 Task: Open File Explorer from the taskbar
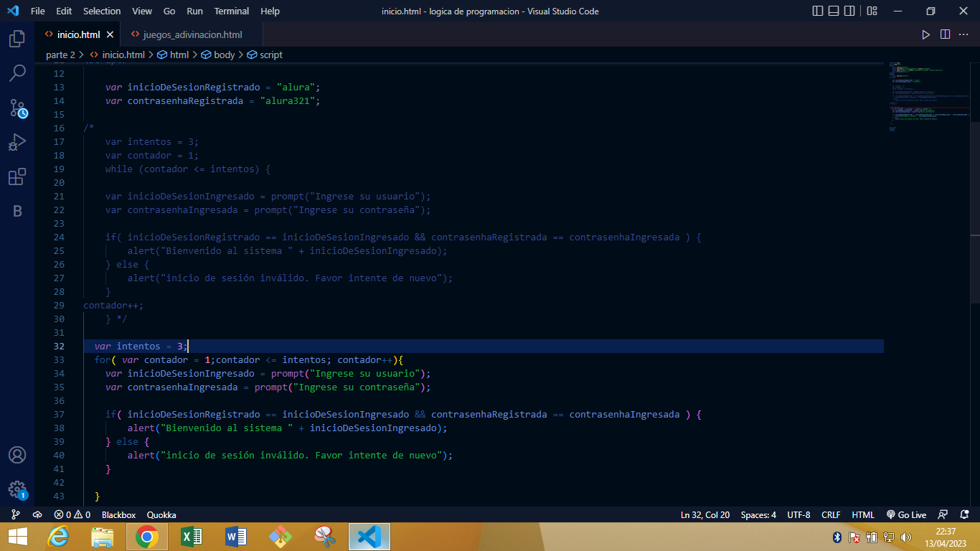pyautogui.click(x=103, y=537)
